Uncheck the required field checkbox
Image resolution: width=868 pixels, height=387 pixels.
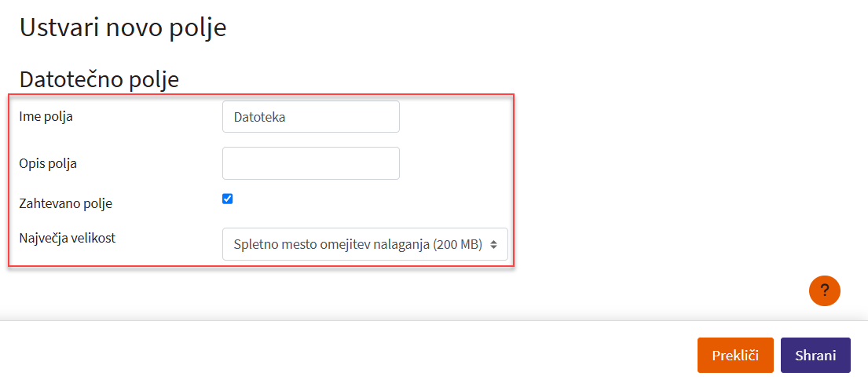pyautogui.click(x=228, y=199)
